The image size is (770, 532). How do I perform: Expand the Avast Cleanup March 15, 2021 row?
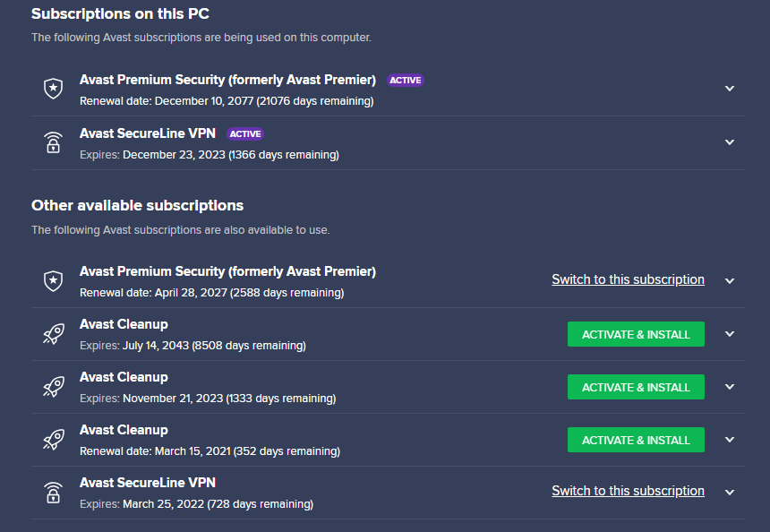730,440
